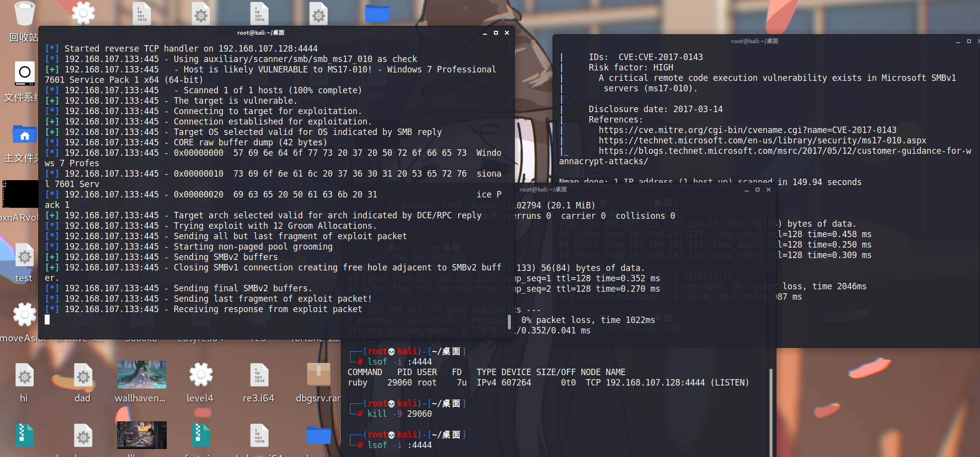Click the ruby 29060 root lsof row
The image size is (980, 457).
[548, 383]
